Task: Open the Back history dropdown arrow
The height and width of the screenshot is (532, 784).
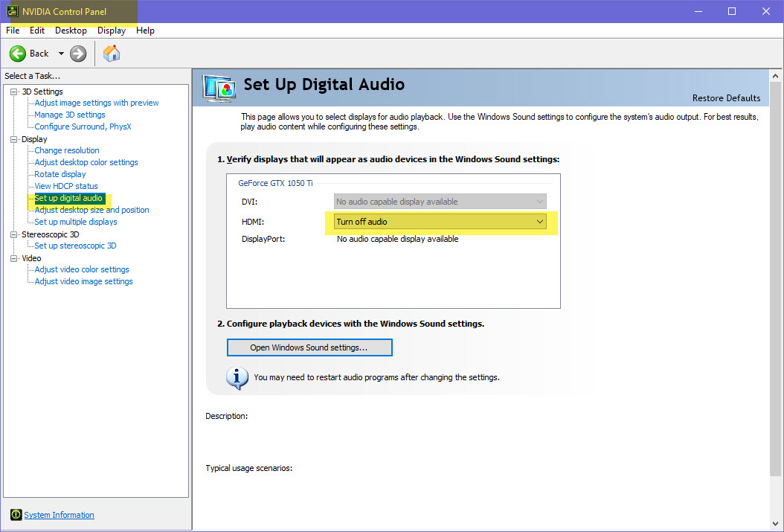Action: click(x=61, y=54)
